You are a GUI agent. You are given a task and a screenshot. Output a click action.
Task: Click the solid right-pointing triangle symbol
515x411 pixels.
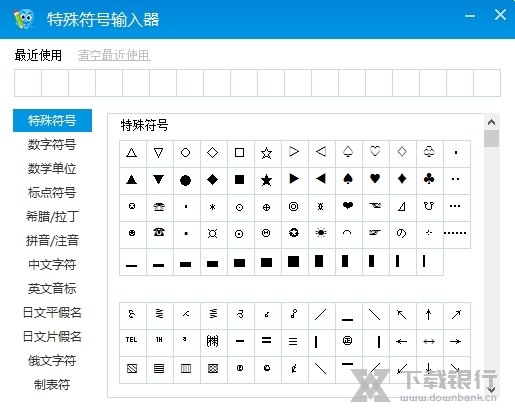point(294,180)
